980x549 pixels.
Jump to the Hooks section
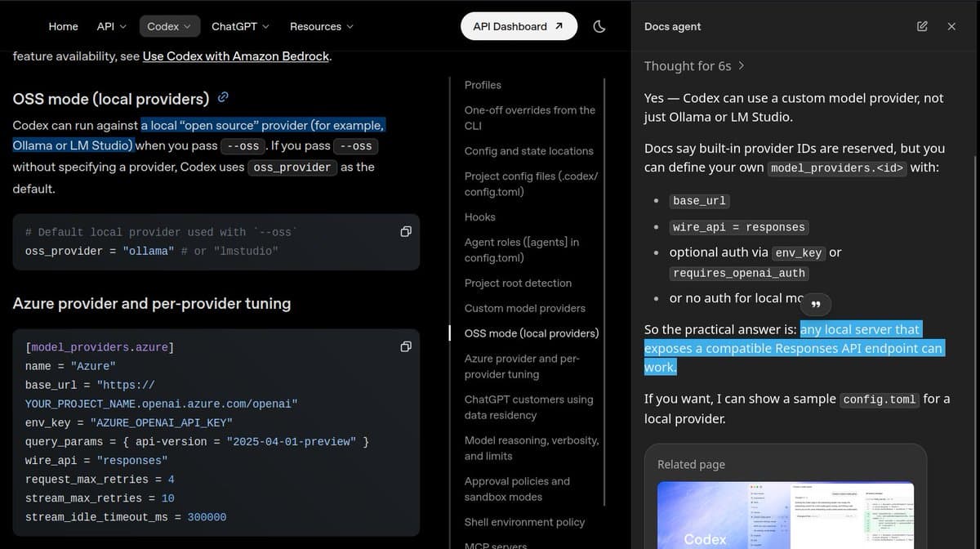[x=480, y=217]
